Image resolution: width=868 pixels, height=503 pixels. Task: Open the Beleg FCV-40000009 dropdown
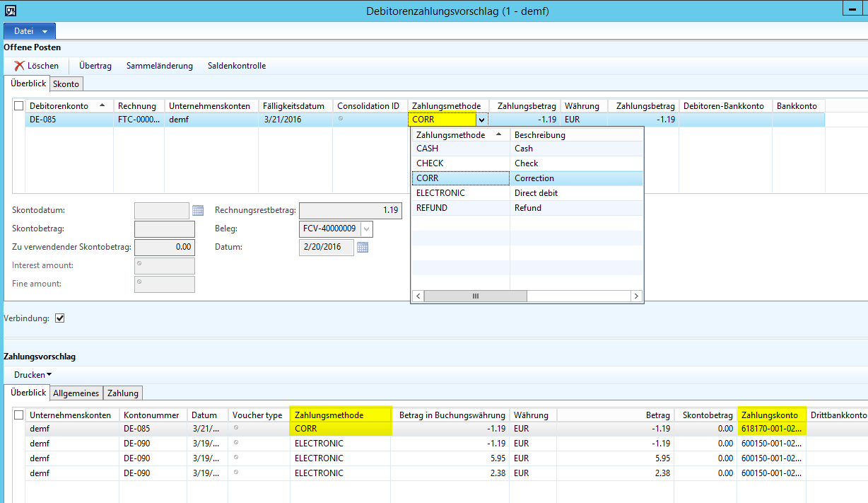366,229
